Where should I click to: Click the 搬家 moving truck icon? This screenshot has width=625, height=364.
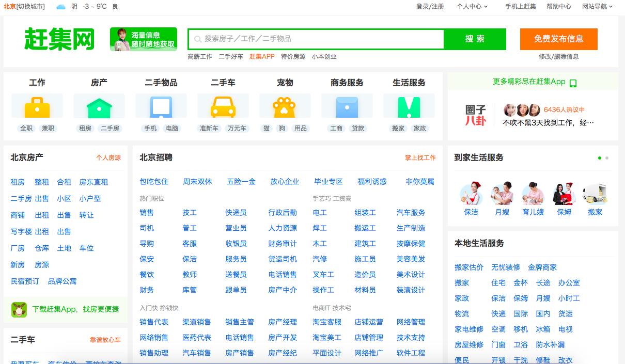[x=595, y=194]
